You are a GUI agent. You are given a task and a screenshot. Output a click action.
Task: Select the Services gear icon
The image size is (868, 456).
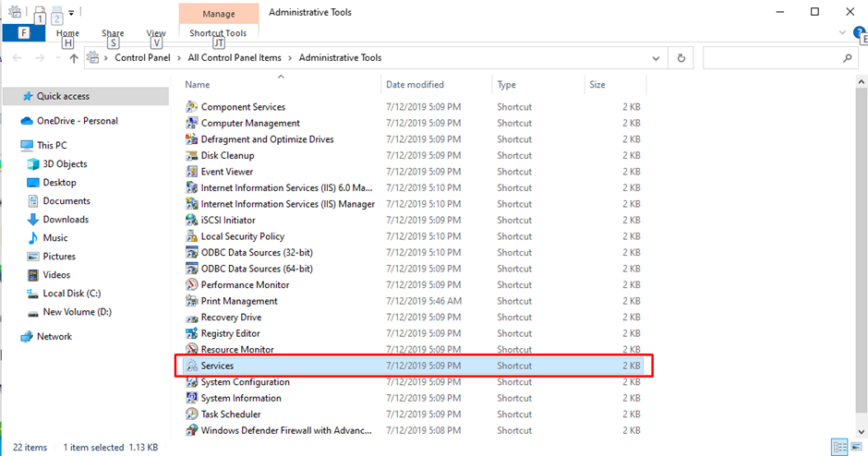click(191, 366)
